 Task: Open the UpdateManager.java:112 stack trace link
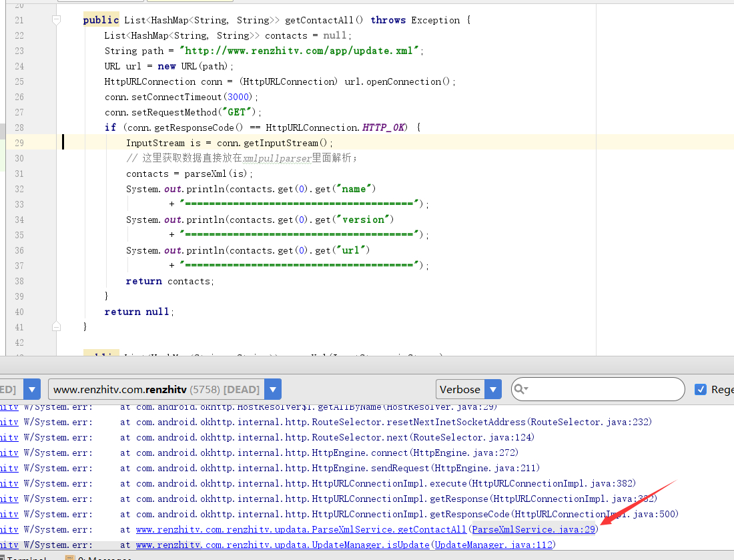pyautogui.click(x=494, y=545)
